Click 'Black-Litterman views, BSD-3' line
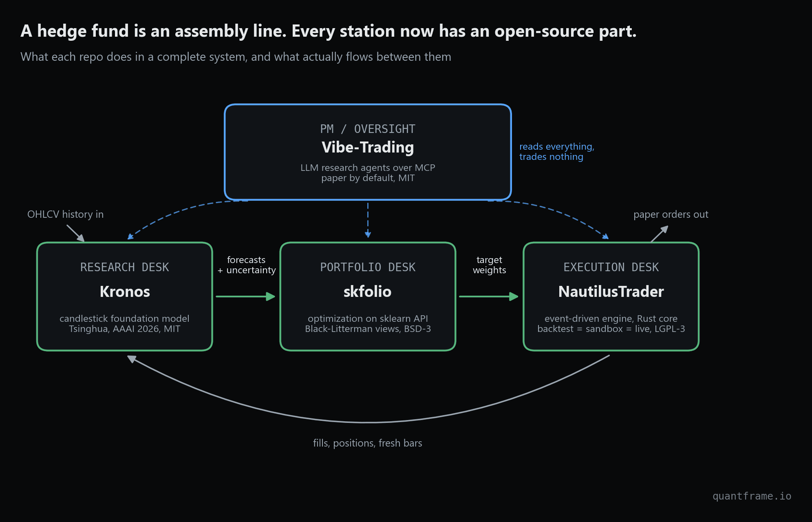This screenshot has height=522, width=812. click(x=368, y=329)
